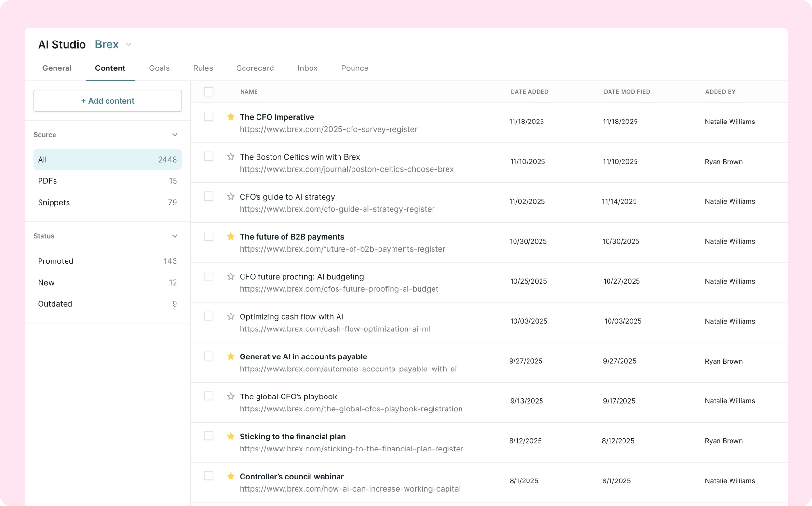Open the Brex workspace dropdown chevron

coord(129,45)
